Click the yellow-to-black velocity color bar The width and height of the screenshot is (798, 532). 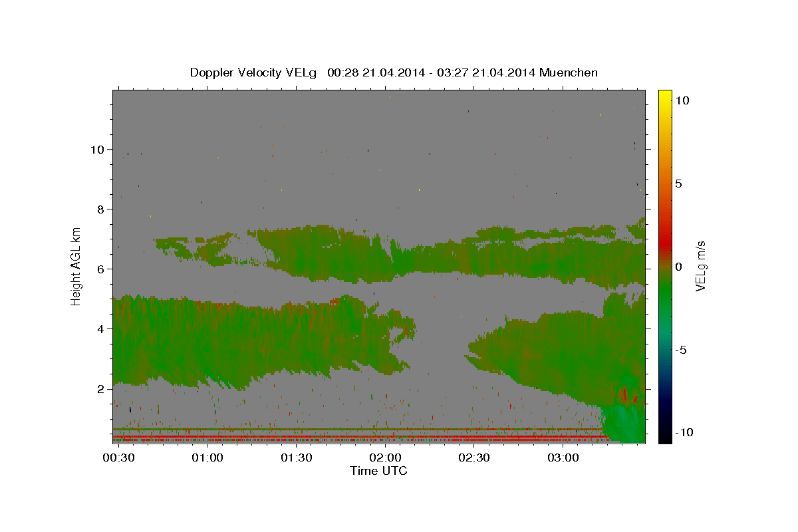coord(664,266)
